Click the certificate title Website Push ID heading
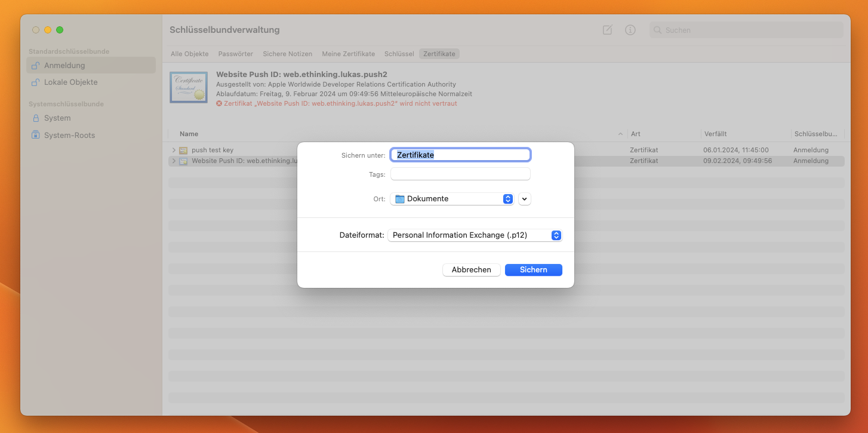The width and height of the screenshot is (868, 433). click(x=301, y=75)
